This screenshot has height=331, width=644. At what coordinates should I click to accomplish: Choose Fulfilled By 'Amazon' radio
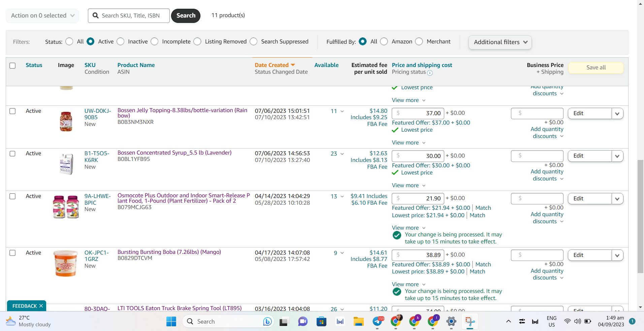[384, 41]
